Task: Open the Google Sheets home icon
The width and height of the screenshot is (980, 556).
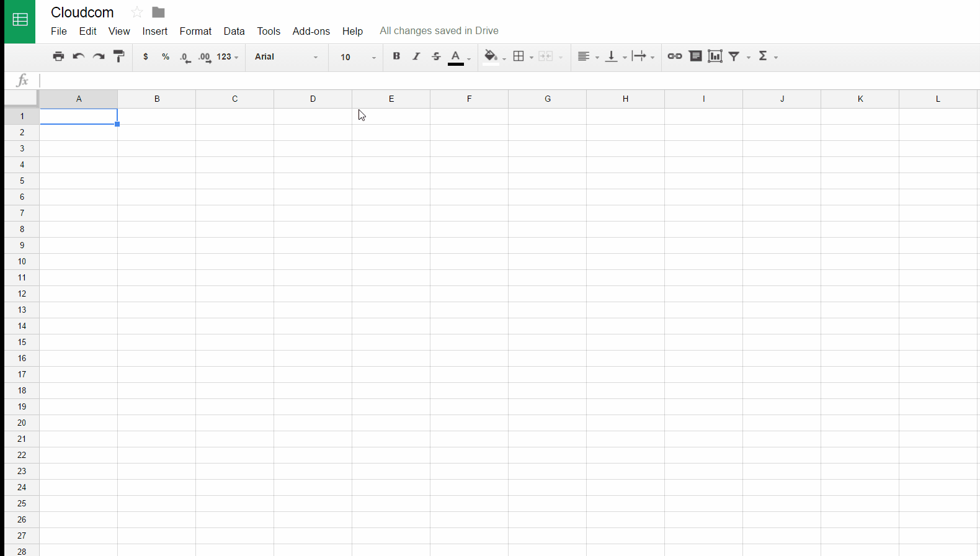Action: point(20,21)
